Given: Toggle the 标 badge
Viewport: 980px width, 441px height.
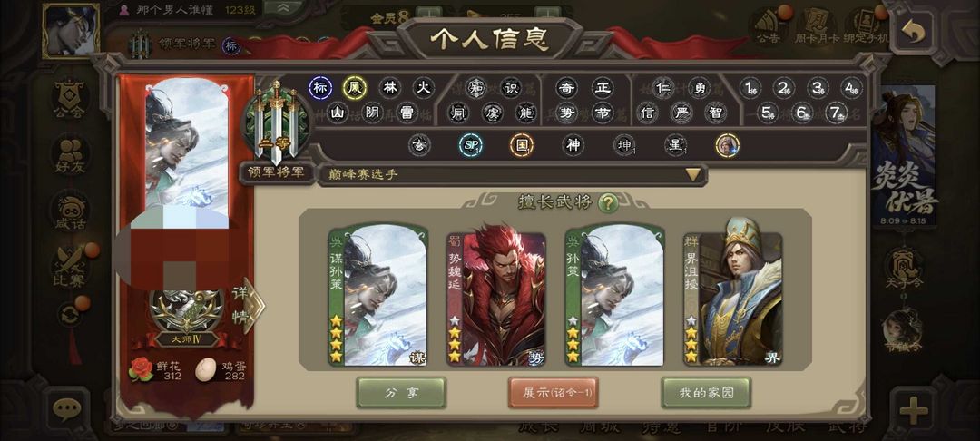Looking at the screenshot, I should point(320,88).
